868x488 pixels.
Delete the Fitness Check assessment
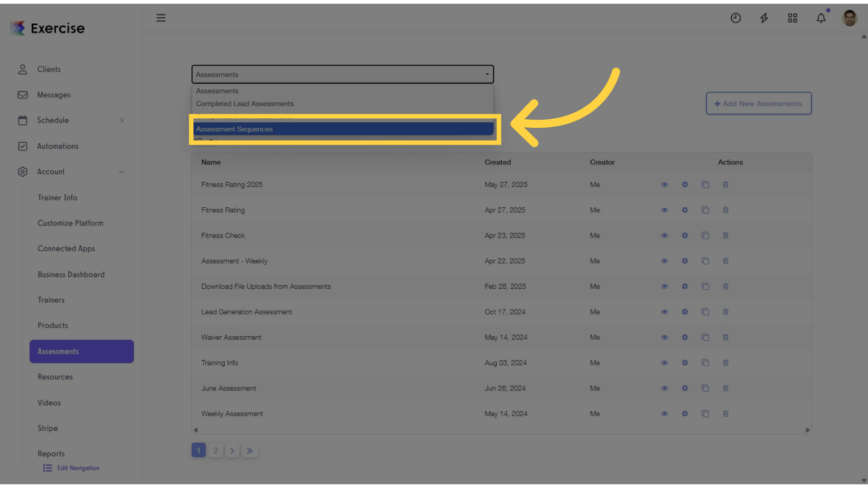726,235
